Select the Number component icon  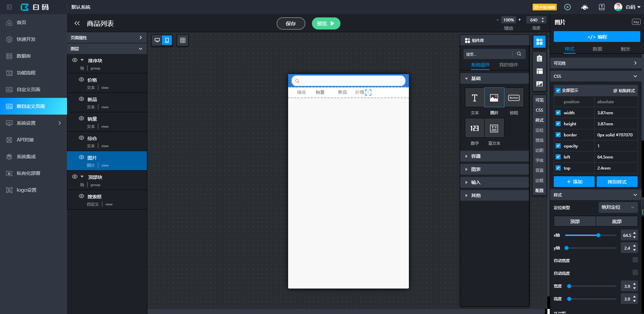(x=475, y=128)
